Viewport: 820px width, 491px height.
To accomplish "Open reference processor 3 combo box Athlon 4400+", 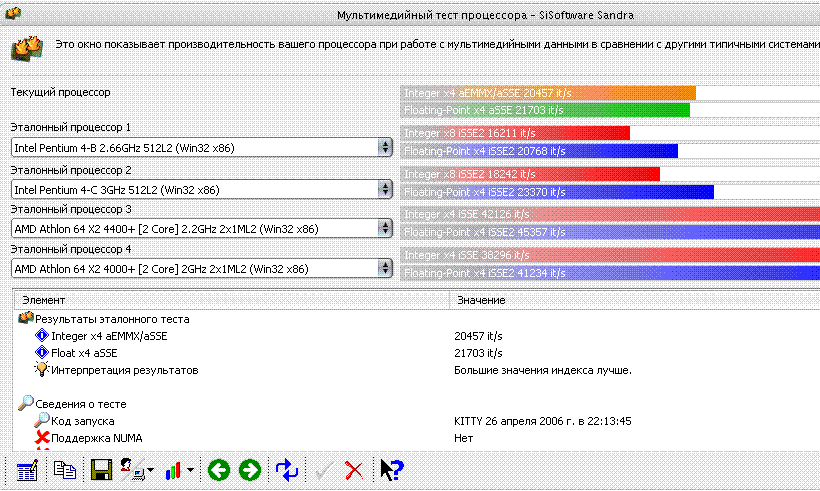I will (x=201, y=229).
